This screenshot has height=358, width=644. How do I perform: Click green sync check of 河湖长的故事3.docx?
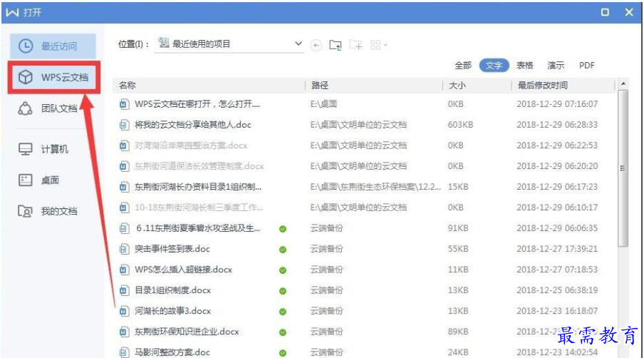[x=283, y=312]
